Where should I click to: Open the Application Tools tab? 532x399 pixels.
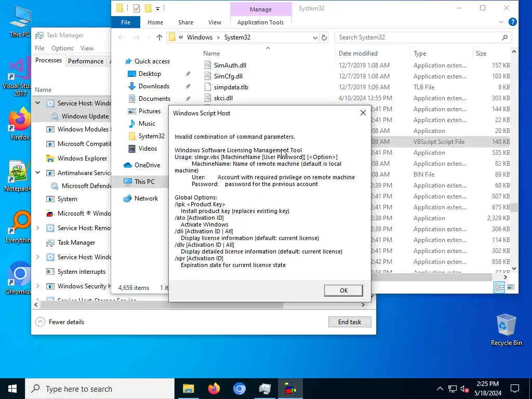(260, 22)
